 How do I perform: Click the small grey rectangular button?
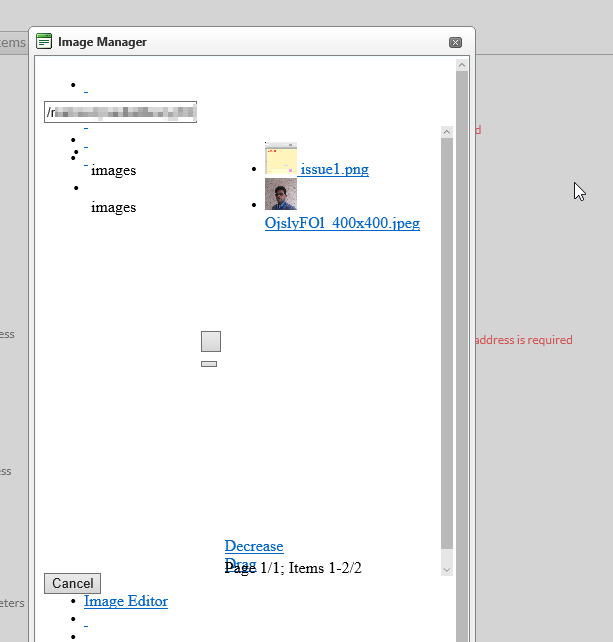pyautogui.click(x=209, y=364)
